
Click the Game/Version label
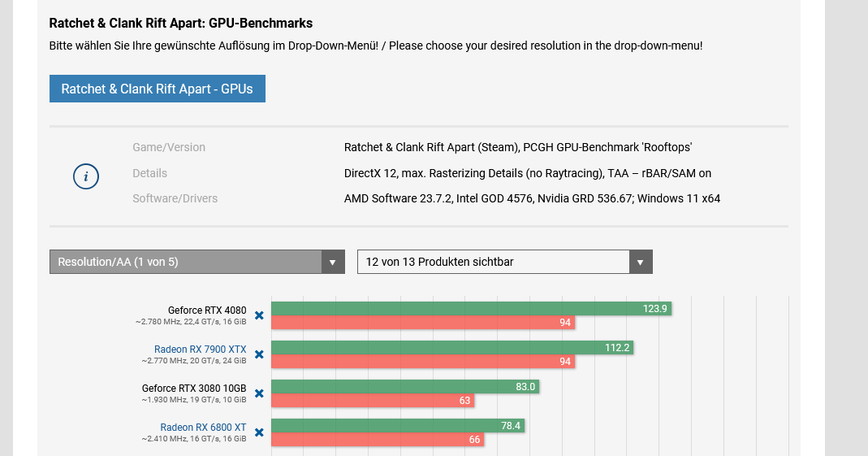(169, 147)
